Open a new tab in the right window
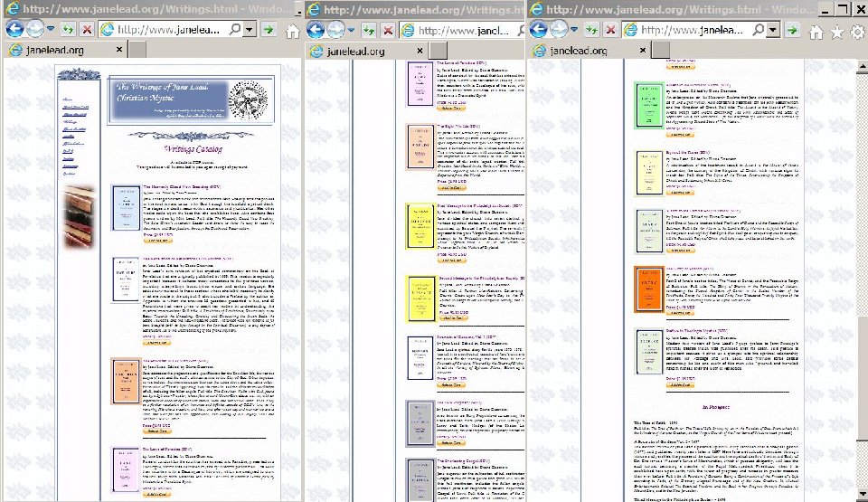868x502 pixels. [660, 50]
